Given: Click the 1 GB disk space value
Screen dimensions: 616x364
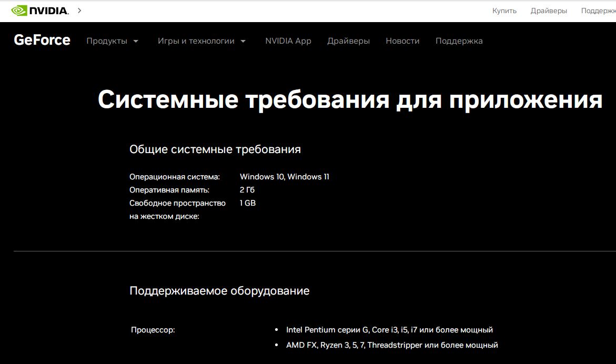Looking at the screenshot, I should (247, 203).
